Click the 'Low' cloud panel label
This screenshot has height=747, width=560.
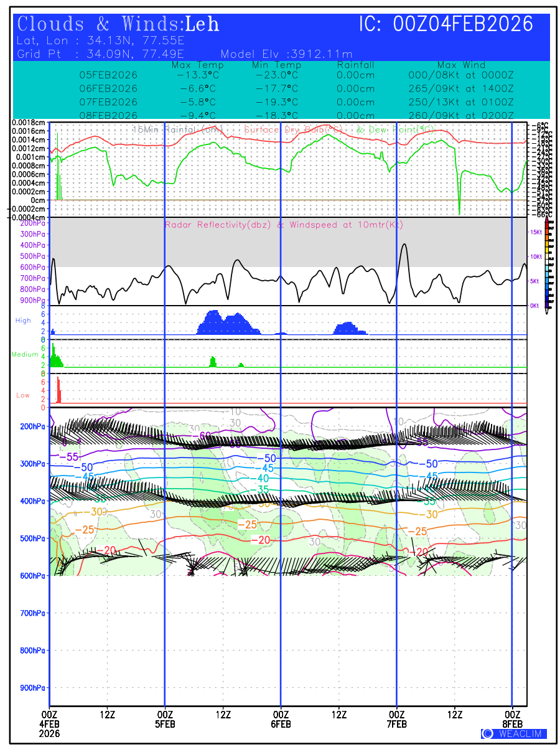click(x=23, y=395)
